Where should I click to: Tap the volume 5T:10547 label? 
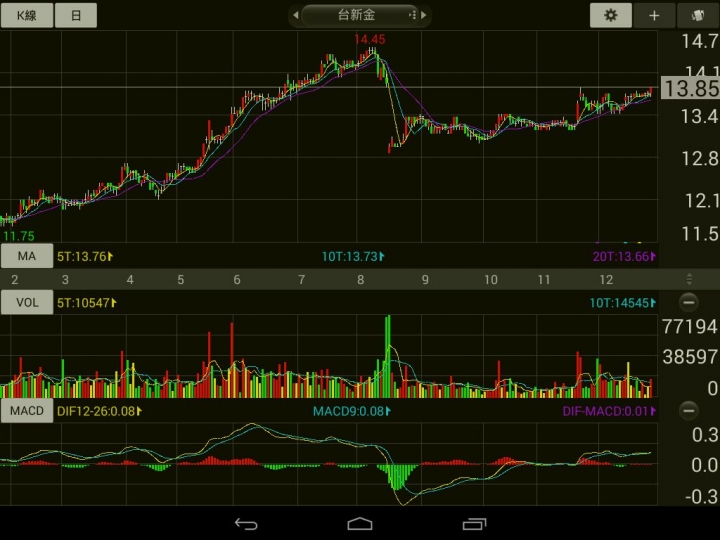coord(87,303)
